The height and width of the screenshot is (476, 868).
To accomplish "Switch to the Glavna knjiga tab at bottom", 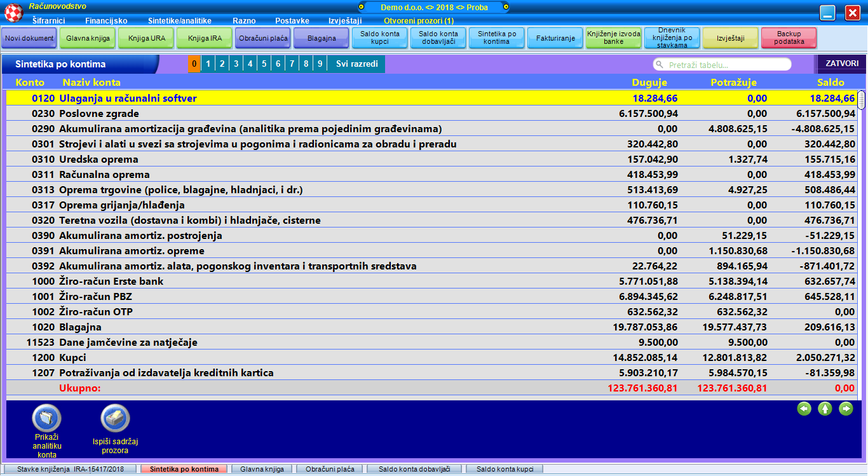I will pyautogui.click(x=262, y=468).
